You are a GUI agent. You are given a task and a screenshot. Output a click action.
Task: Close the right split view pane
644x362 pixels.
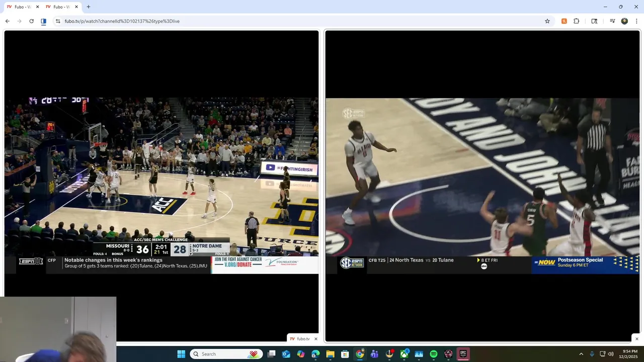coord(636,339)
